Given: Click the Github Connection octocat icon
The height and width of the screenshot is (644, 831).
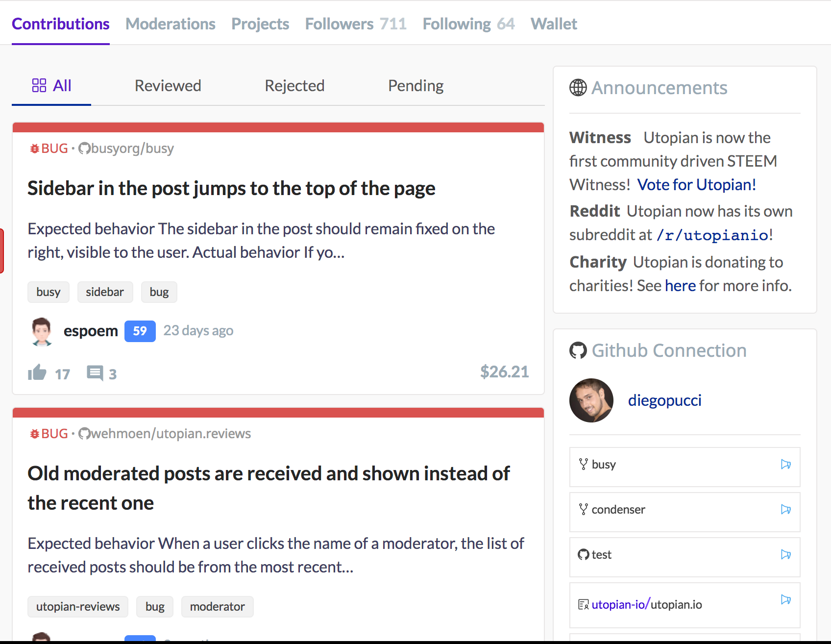Looking at the screenshot, I should pyautogui.click(x=578, y=350).
